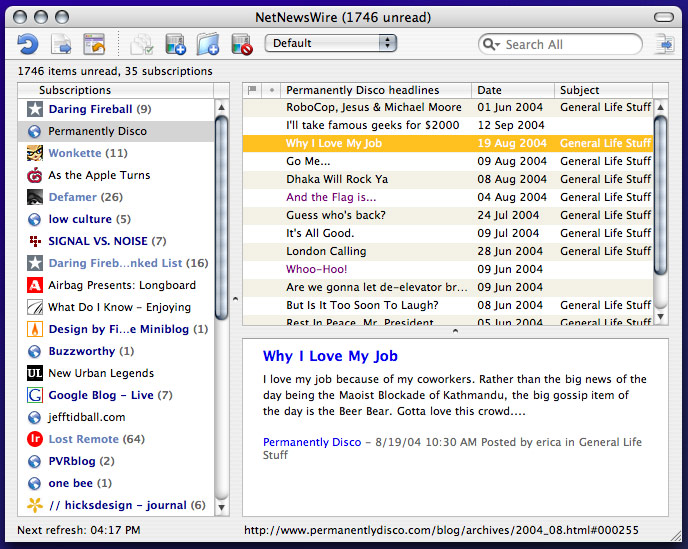Sort headlines by the Date column header
Image resolution: width=688 pixels, height=549 pixels.
pyautogui.click(x=513, y=90)
